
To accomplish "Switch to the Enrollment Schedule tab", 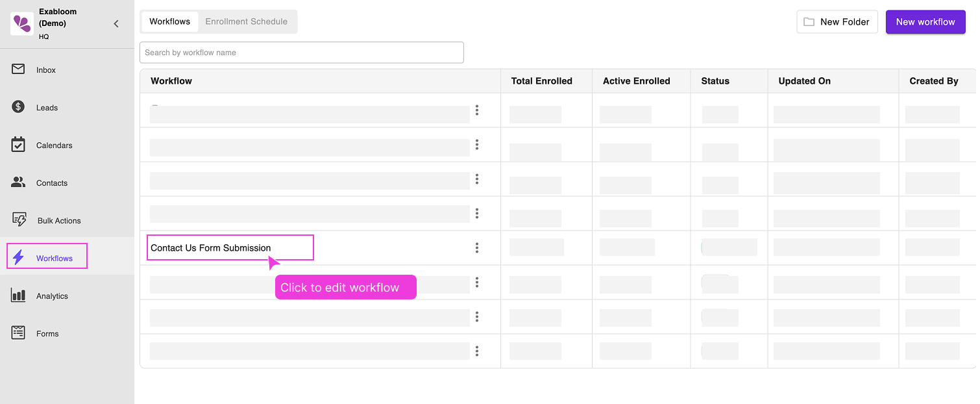I will pos(247,21).
